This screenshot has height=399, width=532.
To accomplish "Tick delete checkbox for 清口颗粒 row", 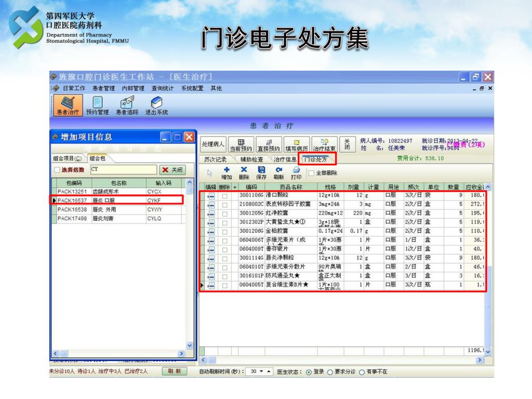I will (224, 196).
